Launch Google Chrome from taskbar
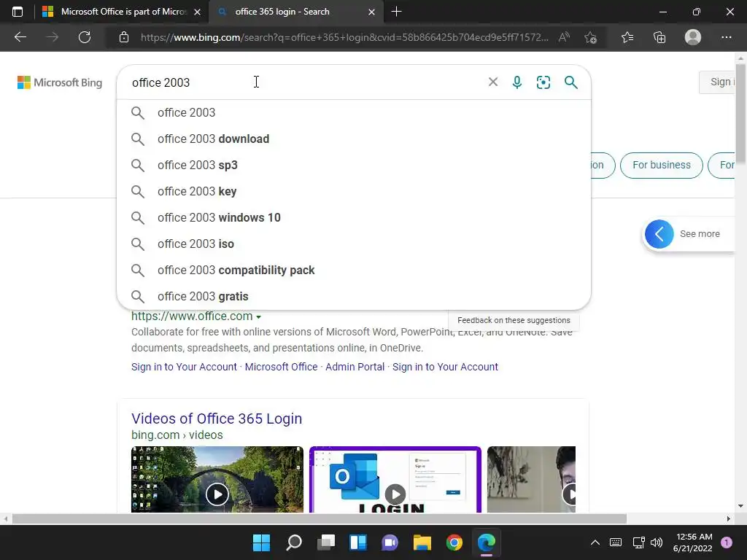Image resolution: width=747 pixels, height=560 pixels. pos(454,542)
